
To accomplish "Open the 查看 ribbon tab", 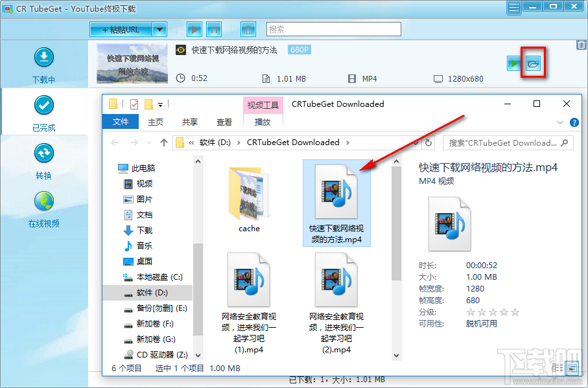I will click(x=224, y=122).
